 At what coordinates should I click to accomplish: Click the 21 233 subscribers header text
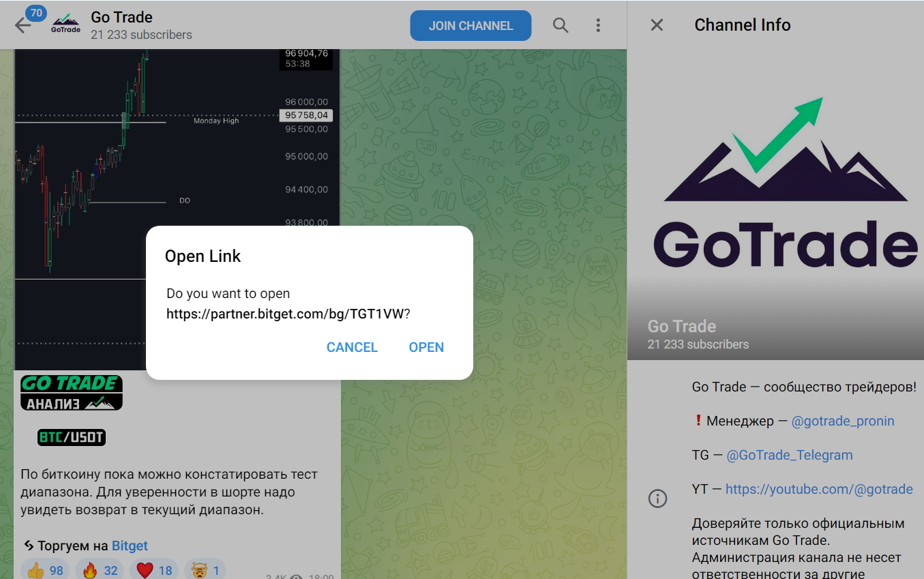coord(141,35)
